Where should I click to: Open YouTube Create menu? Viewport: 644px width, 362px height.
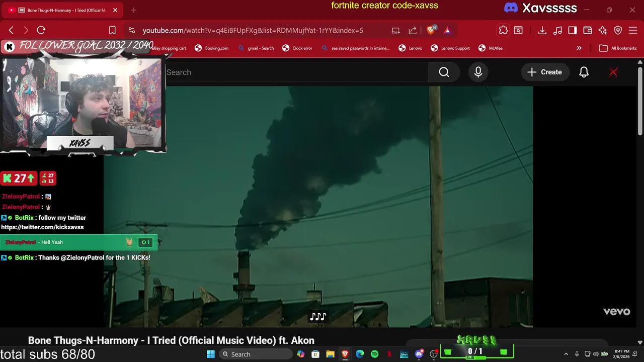tap(544, 72)
